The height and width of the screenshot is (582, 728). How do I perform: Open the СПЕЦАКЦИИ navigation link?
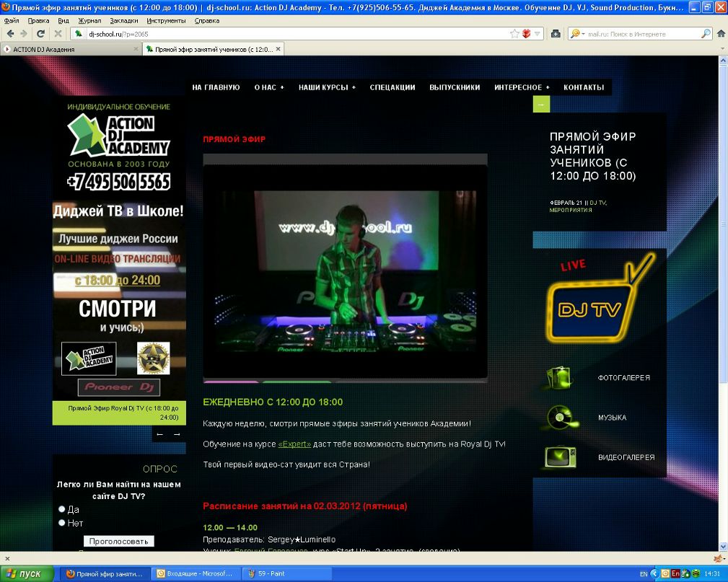[392, 87]
